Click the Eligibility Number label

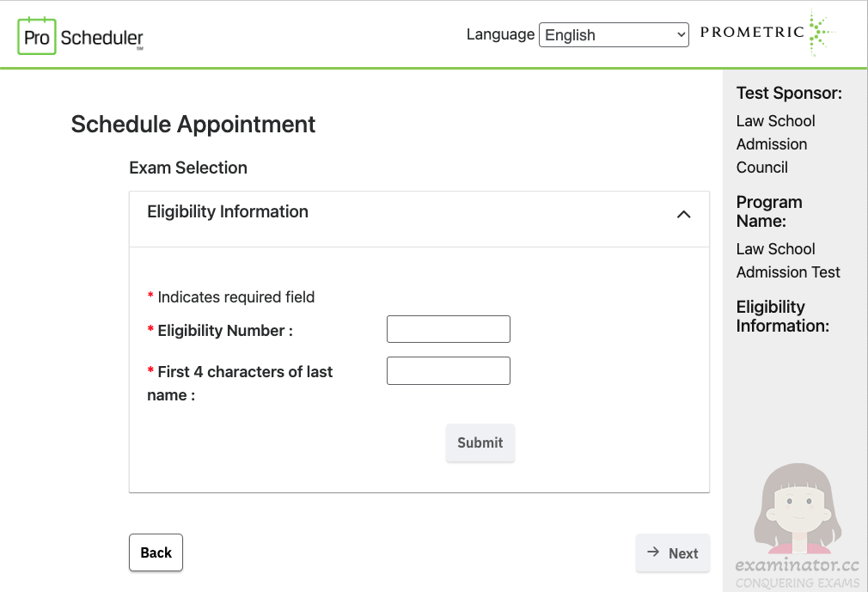coord(225,330)
